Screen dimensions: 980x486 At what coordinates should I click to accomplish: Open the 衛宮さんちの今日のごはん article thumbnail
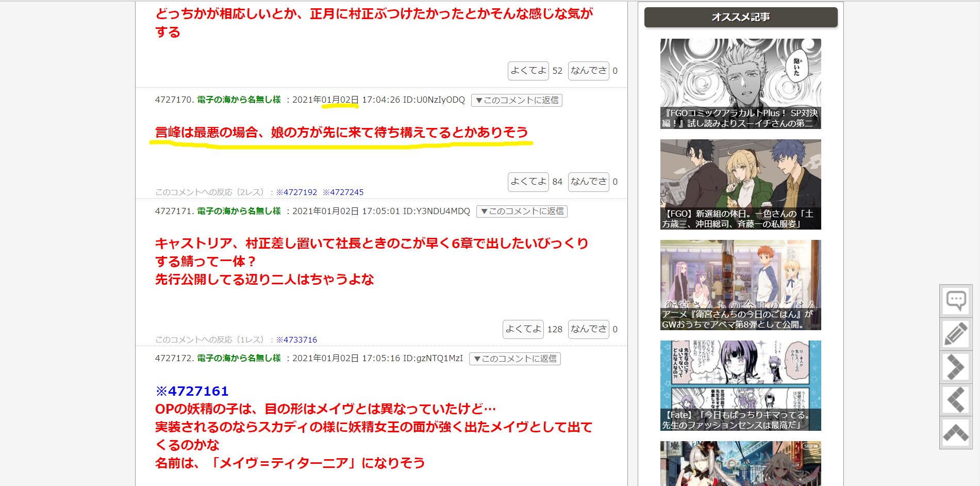click(x=740, y=285)
